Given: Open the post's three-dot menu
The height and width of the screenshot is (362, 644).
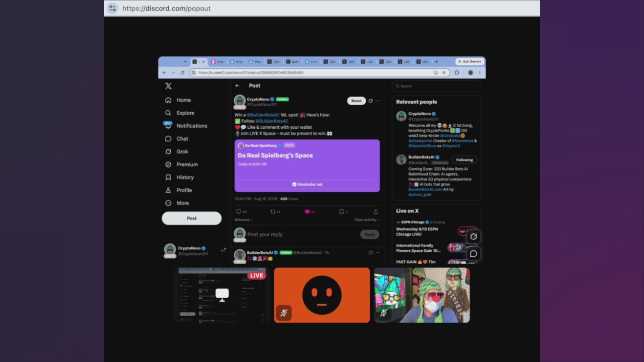Looking at the screenshot, I should click(x=378, y=101).
